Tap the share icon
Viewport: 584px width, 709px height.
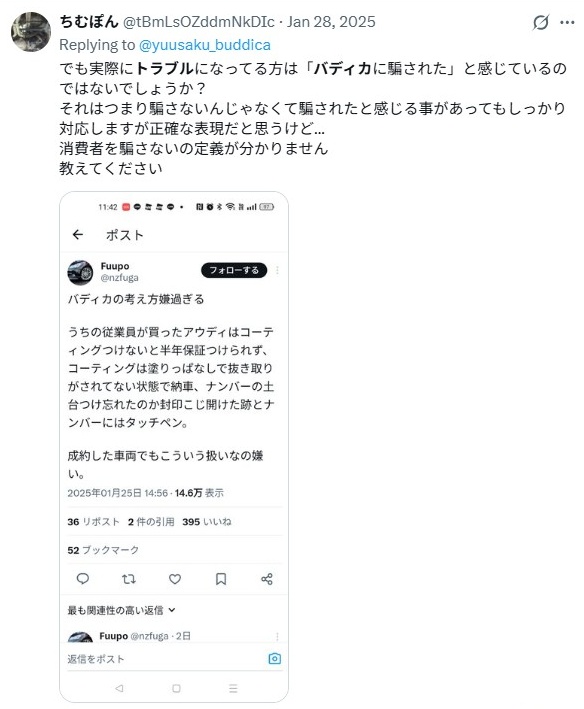(x=267, y=579)
